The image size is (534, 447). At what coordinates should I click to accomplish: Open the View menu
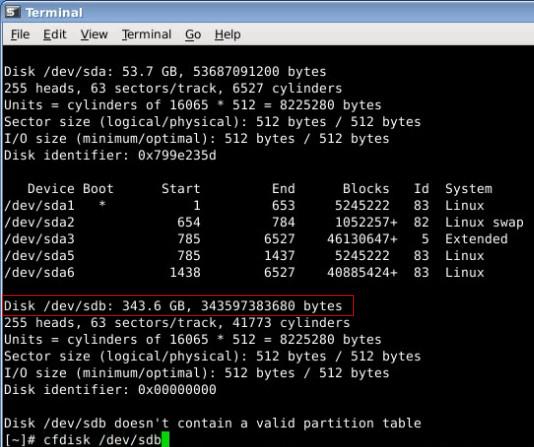pyautogui.click(x=94, y=34)
